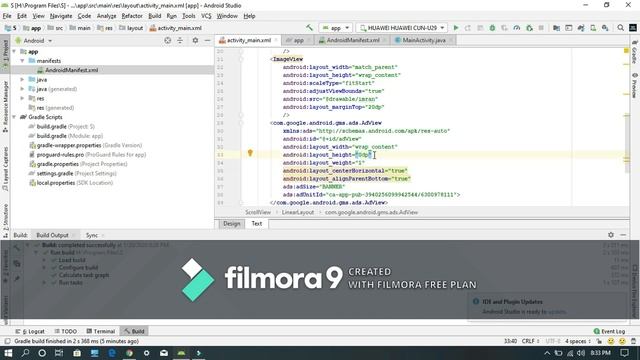Open the VCS menu
Viewport: 640px width, 360px height.
pos(206,16)
